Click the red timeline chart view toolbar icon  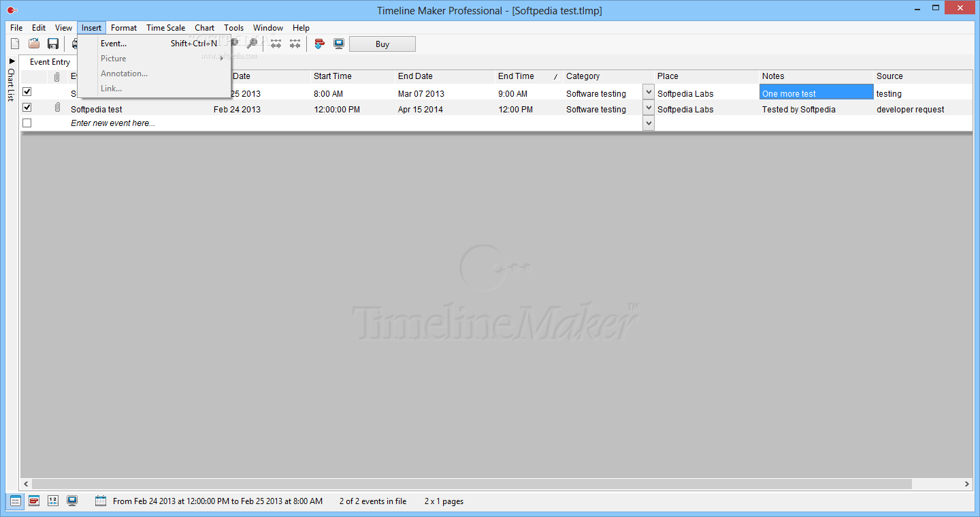pos(320,44)
